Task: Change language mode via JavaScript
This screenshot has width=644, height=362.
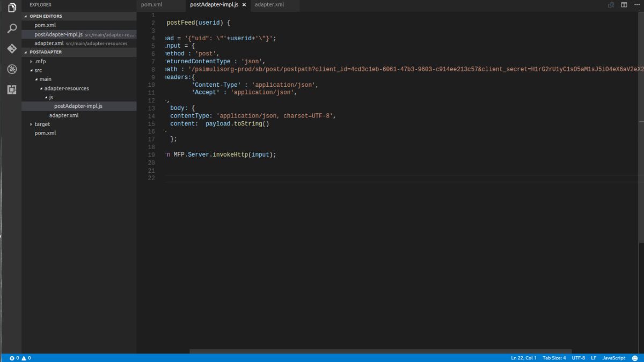Action: pos(613,358)
